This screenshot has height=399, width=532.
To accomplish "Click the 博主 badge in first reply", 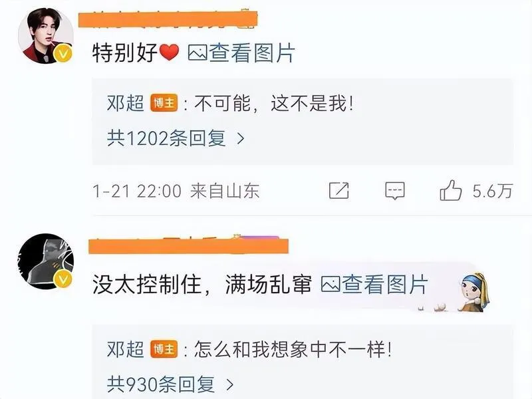I will 164,103.
